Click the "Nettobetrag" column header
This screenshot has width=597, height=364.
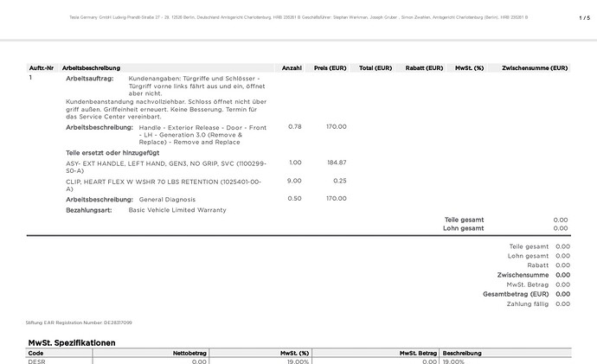189,354
